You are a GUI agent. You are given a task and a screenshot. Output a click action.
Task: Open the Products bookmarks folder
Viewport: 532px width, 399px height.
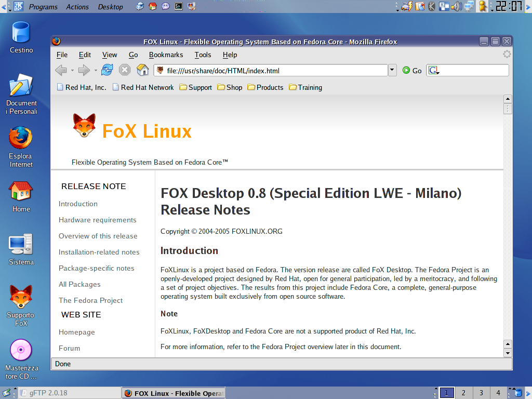pos(265,87)
